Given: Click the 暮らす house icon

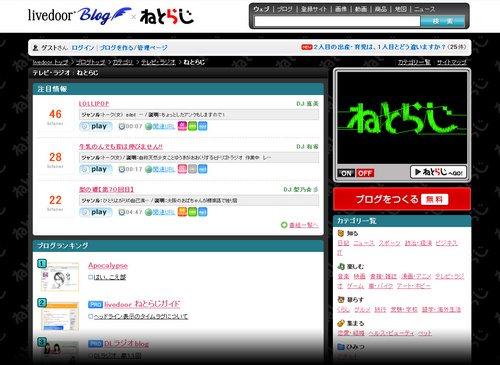Looking at the screenshot, I should (x=341, y=300).
